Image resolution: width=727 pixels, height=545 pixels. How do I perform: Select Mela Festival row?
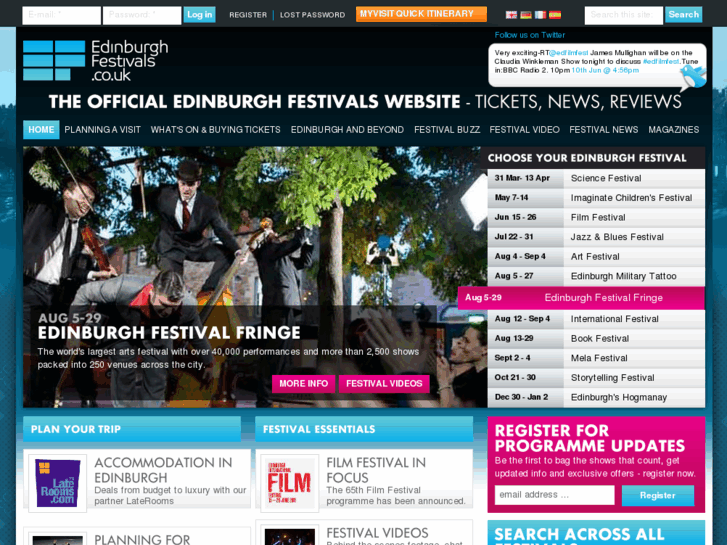click(596, 358)
